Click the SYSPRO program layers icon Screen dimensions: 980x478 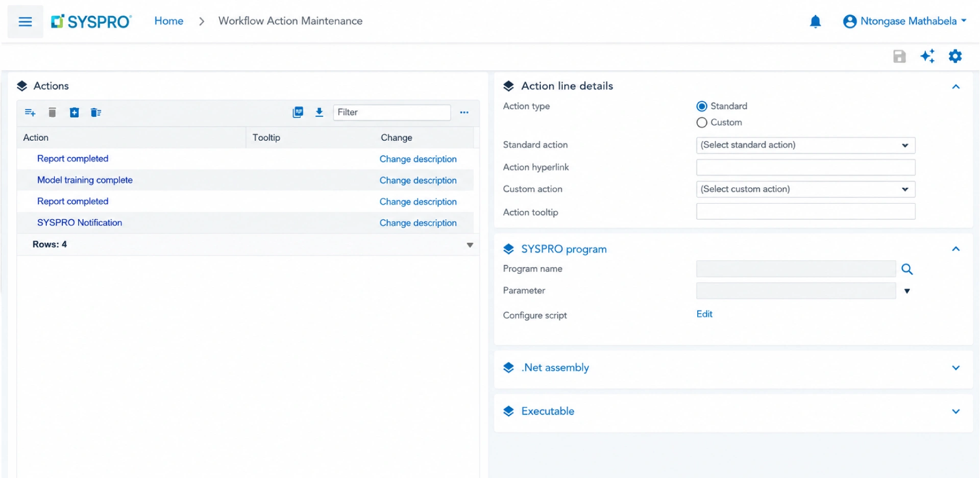click(x=508, y=249)
